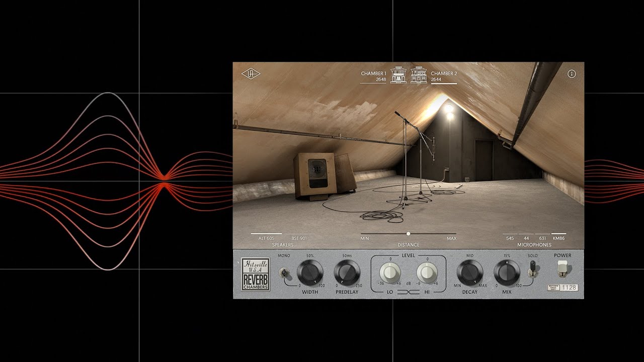Click the Width knob
The width and height of the screenshot is (644, 362).
click(x=310, y=273)
